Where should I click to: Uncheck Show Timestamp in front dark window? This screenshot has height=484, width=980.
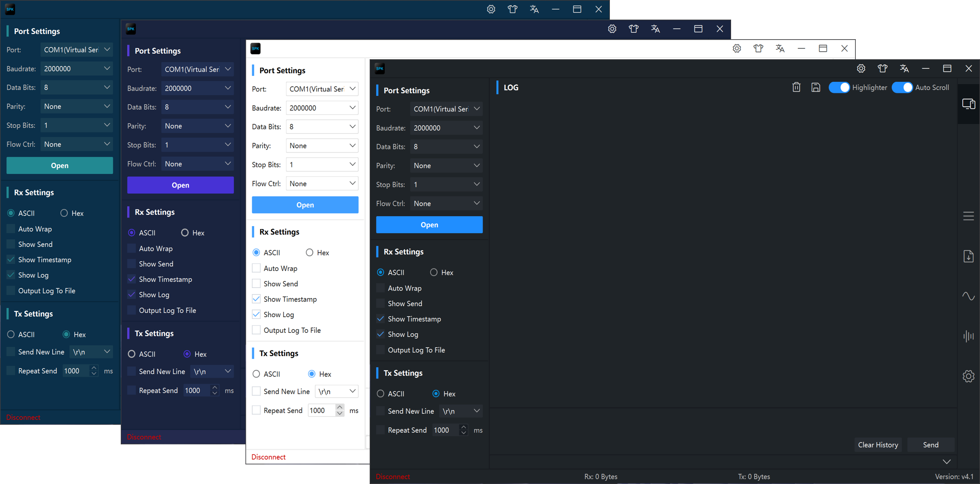pos(381,319)
